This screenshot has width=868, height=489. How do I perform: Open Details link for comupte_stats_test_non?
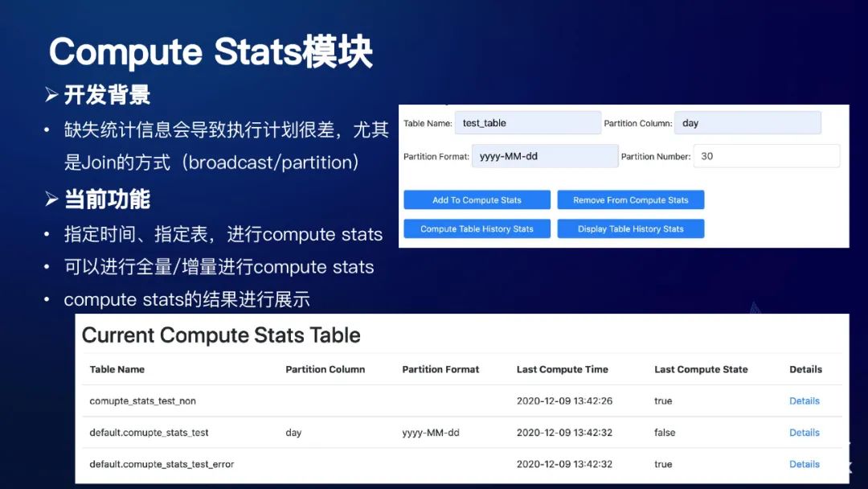pos(804,401)
